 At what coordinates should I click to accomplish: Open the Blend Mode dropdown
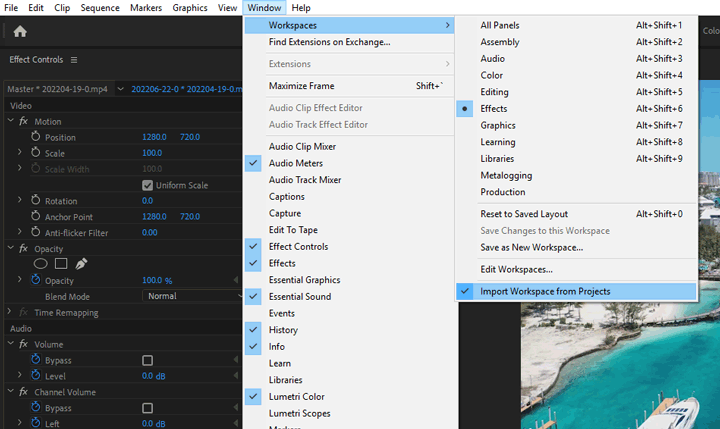pyautogui.click(x=188, y=296)
